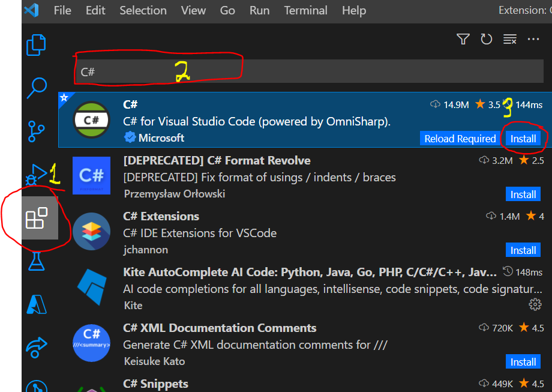Click the C# XML Documentation Comments thumbnail
The width and height of the screenshot is (552, 392).
(91, 343)
